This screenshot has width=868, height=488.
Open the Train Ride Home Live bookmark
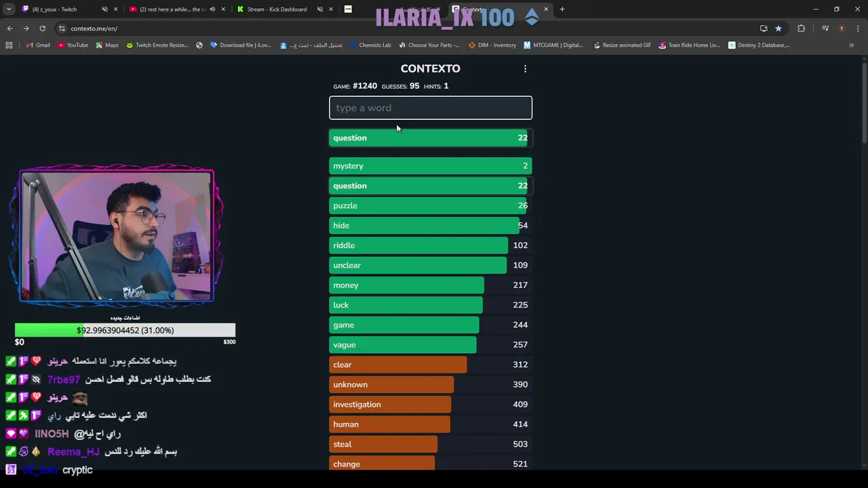689,45
